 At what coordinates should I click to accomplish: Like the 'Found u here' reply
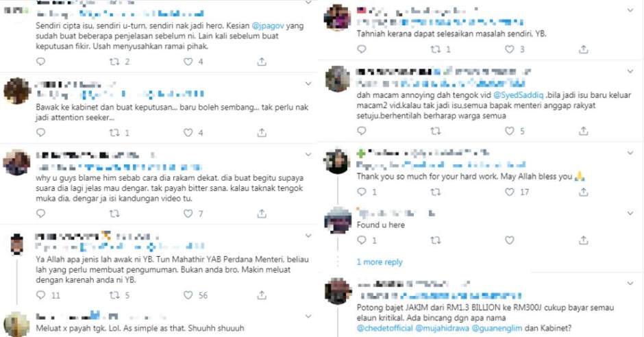coord(509,240)
